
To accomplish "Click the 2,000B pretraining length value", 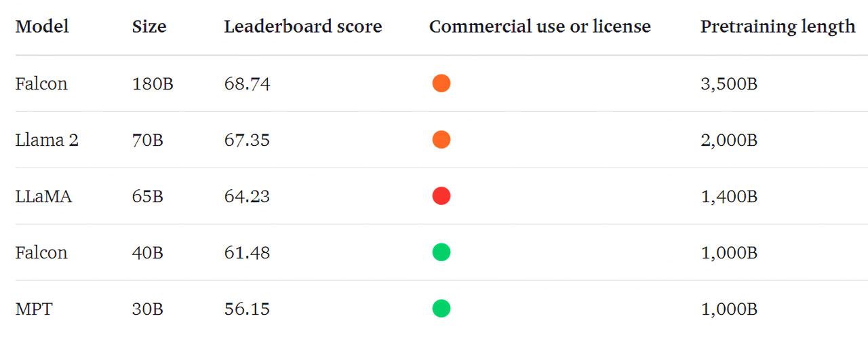I will pyautogui.click(x=728, y=140).
